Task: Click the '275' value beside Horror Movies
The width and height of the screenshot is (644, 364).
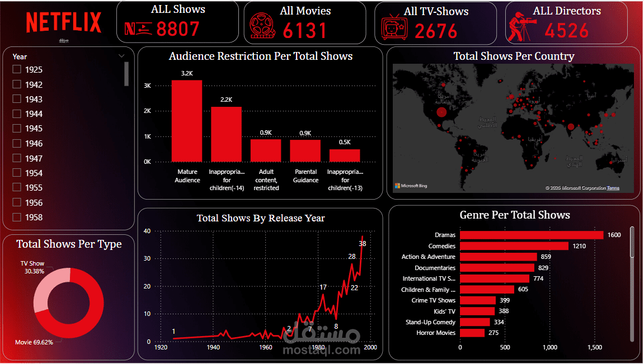Action: click(493, 333)
